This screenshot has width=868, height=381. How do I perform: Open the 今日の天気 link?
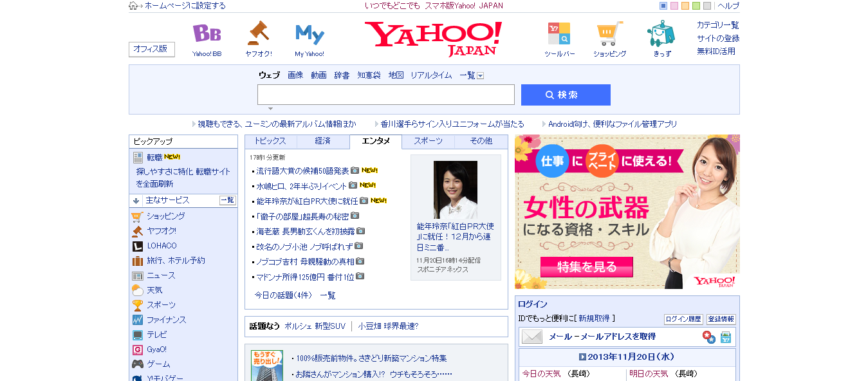pyautogui.click(x=541, y=374)
